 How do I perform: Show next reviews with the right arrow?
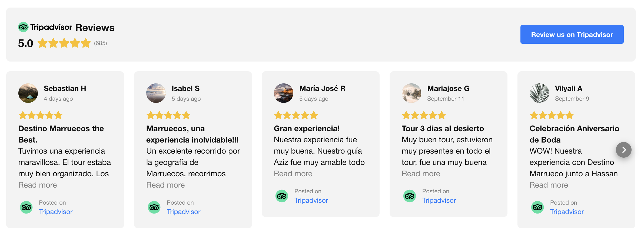pyautogui.click(x=623, y=150)
